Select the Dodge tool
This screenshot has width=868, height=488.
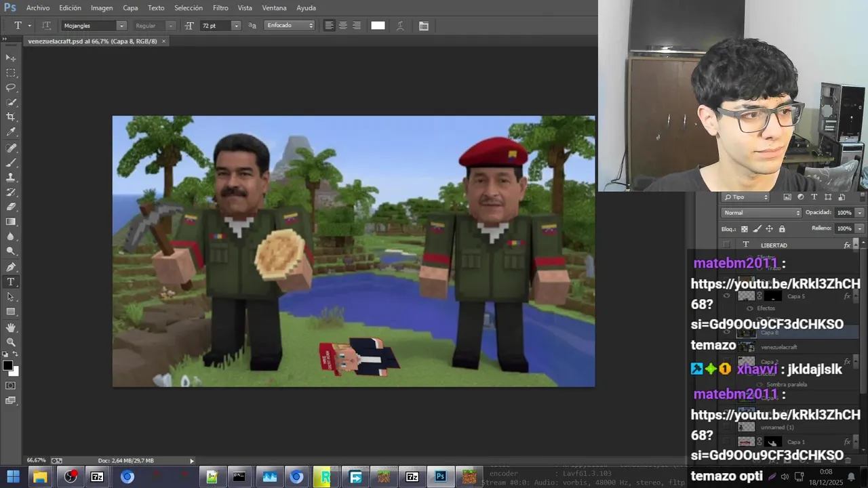click(x=11, y=252)
